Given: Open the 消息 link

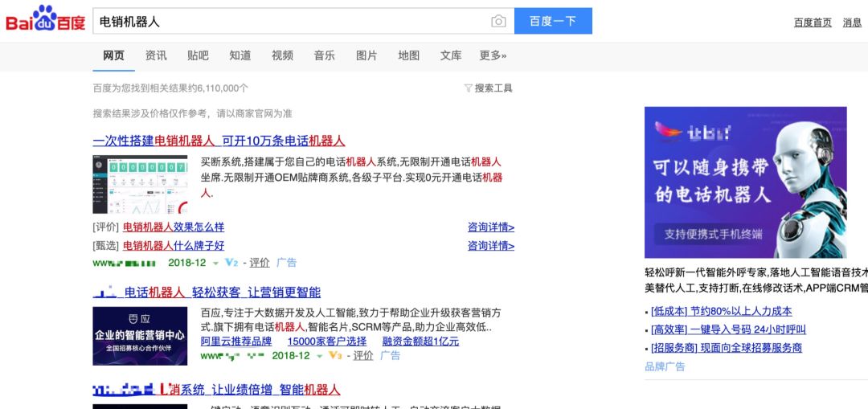Looking at the screenshot, I should [852, 22].
